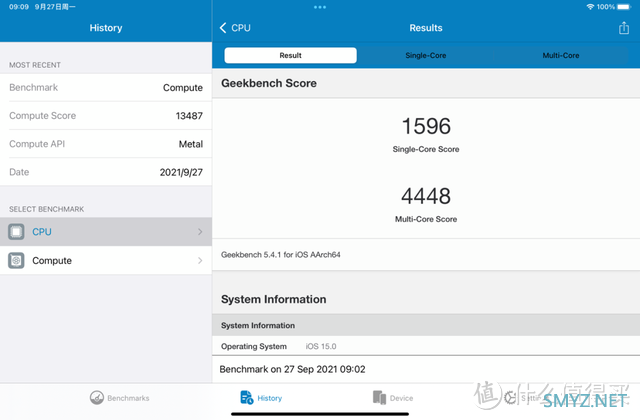This screenshot has height=420, width=640.
Task: Tap the Results title in header
Action: coord(426,28)
